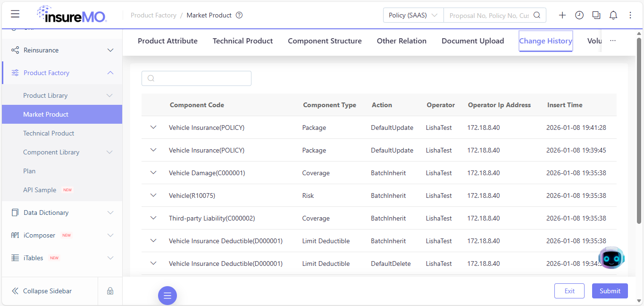Open the chatbot robot assistant
The image size is (644, 306).
611,257
